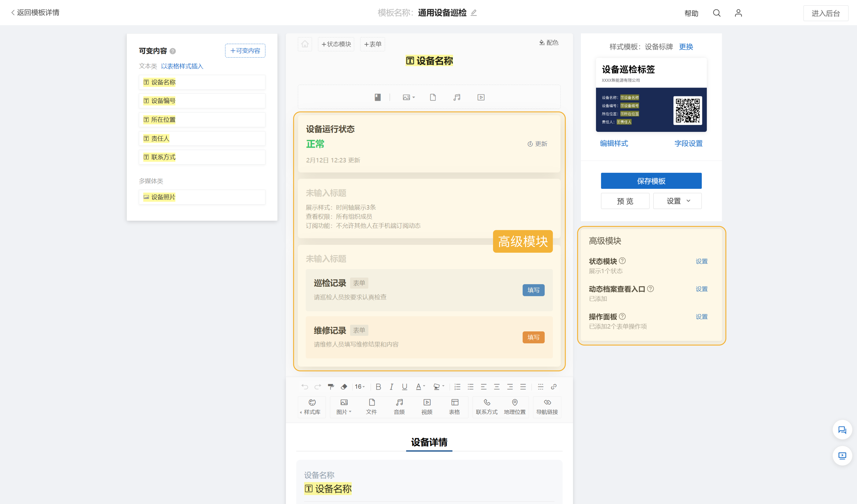
Task: Click the redo arrow in toolbar
Action: (x=318, y=386)
